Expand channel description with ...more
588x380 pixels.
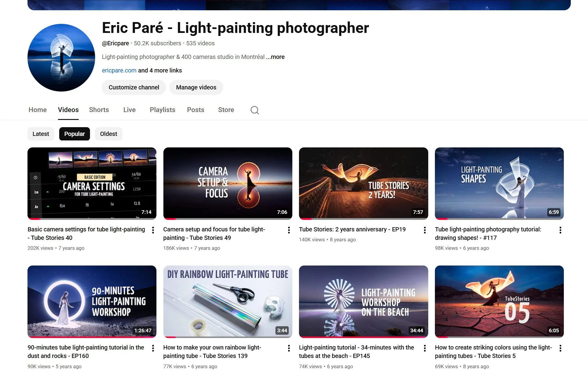[275, 57]
